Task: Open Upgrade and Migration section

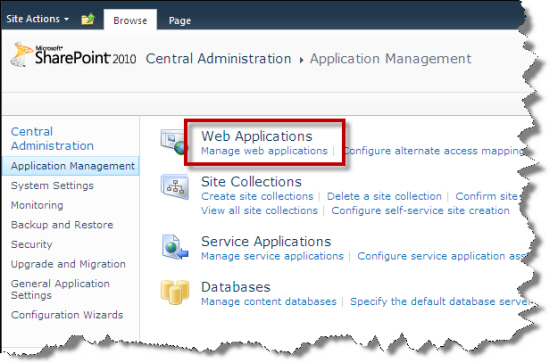Action: coord(68,264)
